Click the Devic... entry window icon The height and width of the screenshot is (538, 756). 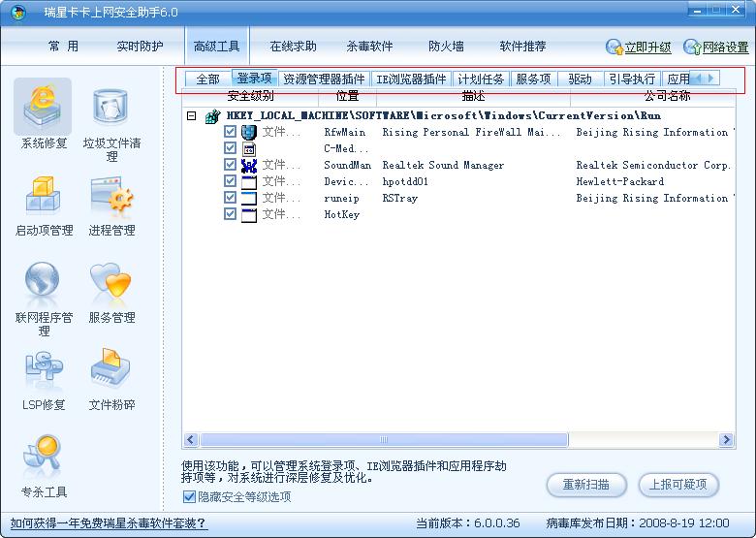point(249,181)
